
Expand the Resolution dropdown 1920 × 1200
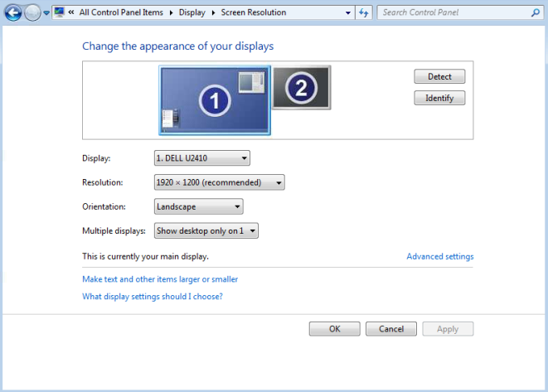point(220,182)
